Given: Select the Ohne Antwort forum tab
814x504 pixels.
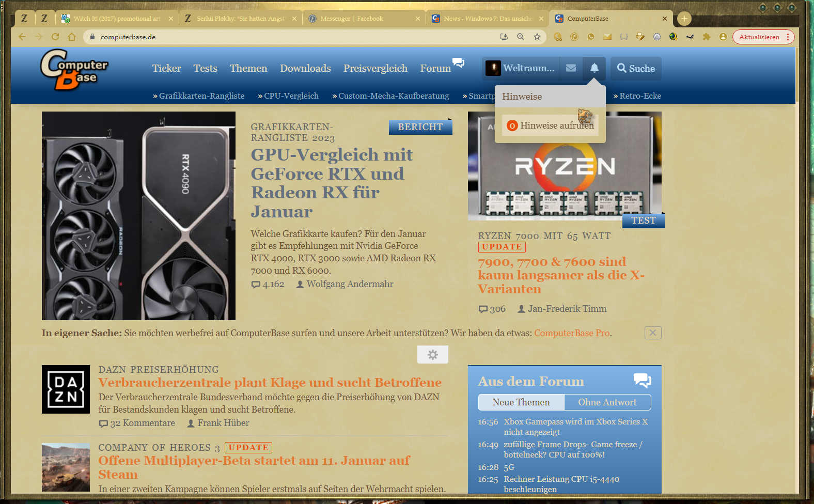Looking at the screenshot, I should click(607, 402).
